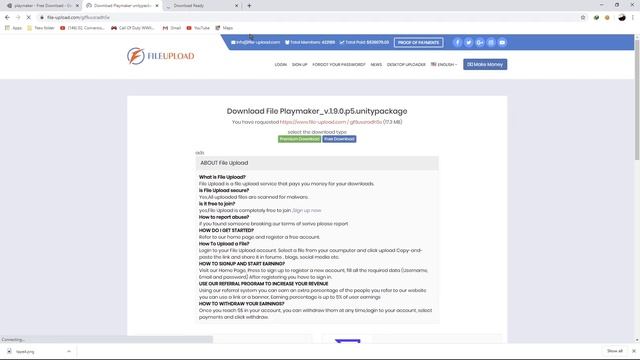Screen dimensions: 640x360
Task: Open DESKTOP UPLOADER menu item
Action: pyautogui.click(x=406, y=64)
